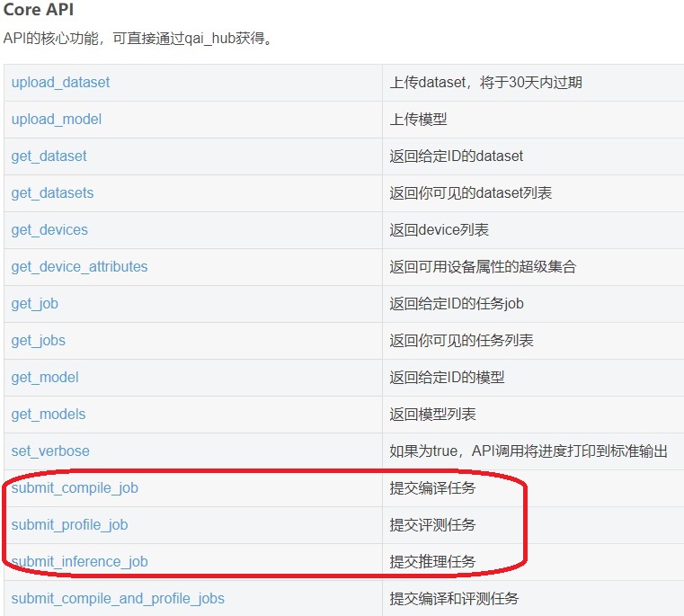Screen dimensions: 684x616
Task: Click the get_job link
Action: click(35, 304)
